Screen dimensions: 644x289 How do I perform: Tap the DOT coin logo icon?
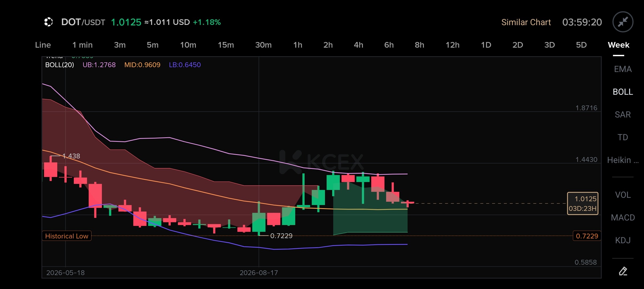48,22
